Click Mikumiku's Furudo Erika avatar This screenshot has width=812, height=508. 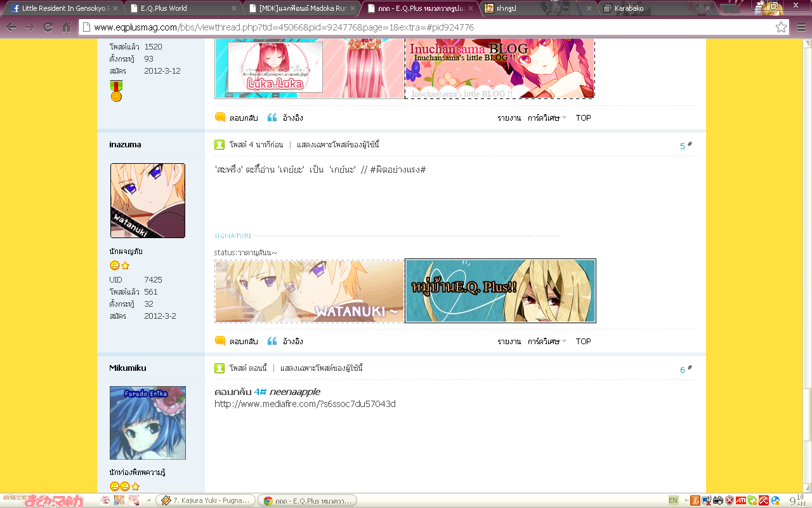(x=148, y=423)
